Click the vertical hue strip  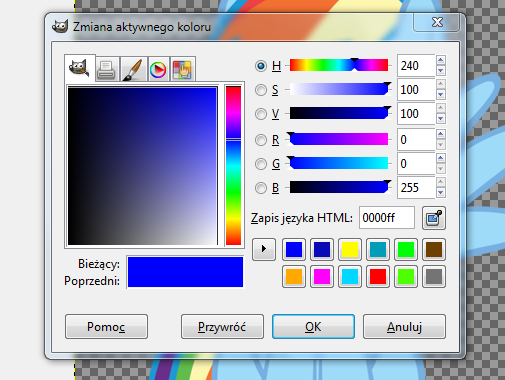tap(233, 166)
